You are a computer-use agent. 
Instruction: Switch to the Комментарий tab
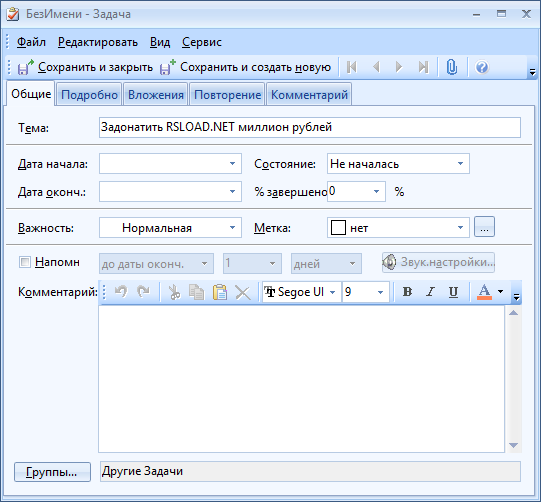(x=309, y=94)
